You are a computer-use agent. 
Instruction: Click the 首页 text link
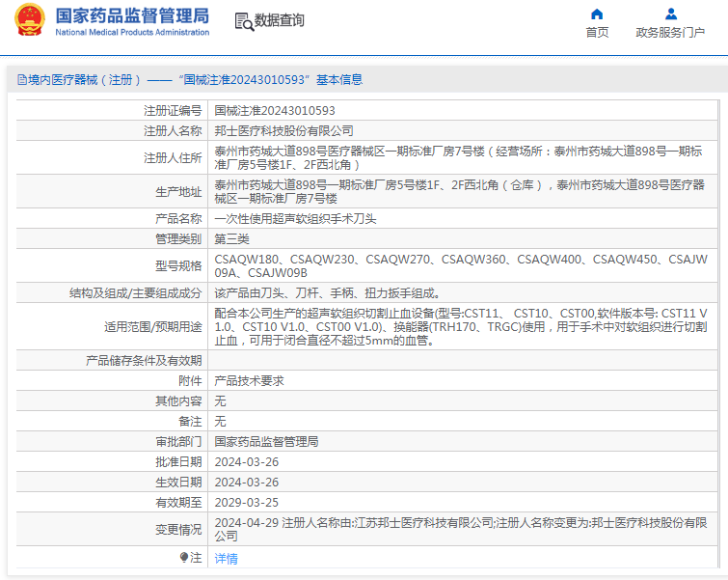[x=597, y=33]
